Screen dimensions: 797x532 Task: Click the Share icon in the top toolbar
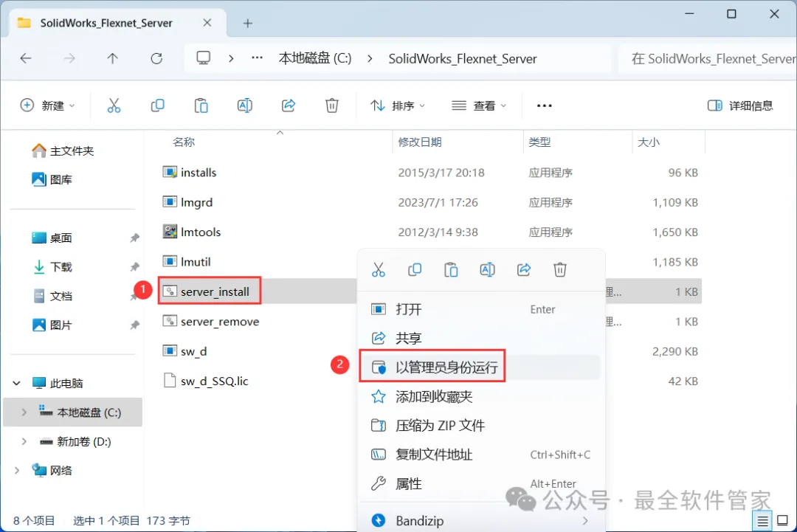click(x=289, y=106)
